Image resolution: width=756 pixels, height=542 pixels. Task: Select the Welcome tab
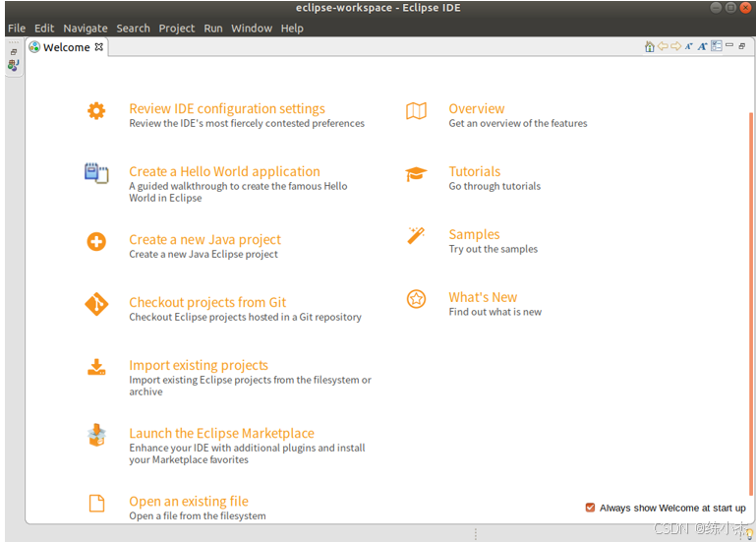click(67, 47)
